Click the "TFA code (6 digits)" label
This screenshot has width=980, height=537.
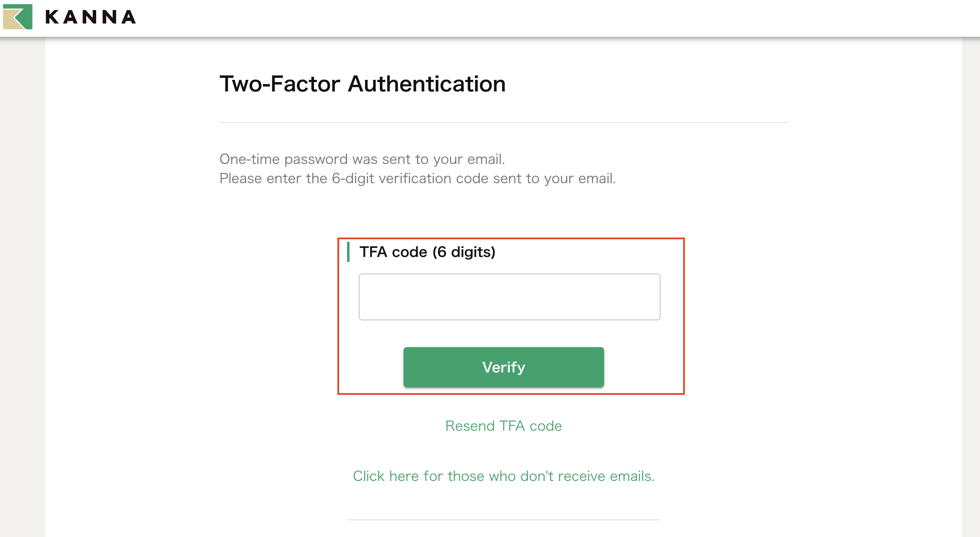427,252
